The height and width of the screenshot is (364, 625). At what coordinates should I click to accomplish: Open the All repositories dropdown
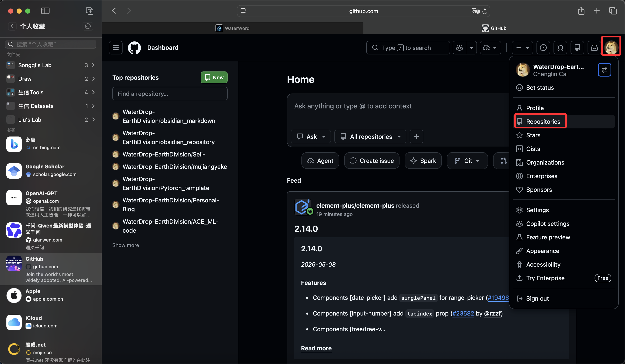370,137
